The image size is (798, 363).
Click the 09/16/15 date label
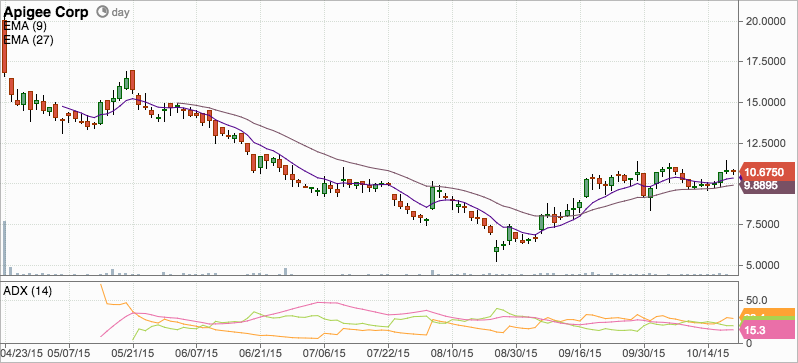580,353
